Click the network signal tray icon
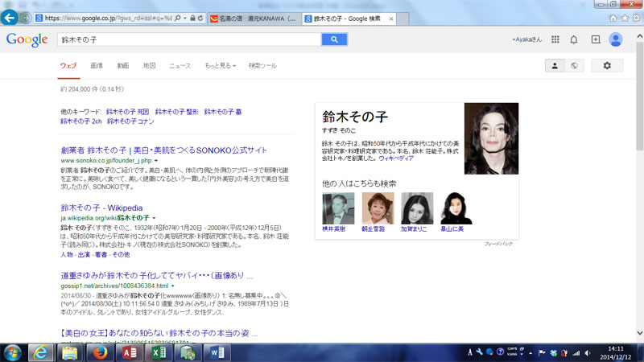Screen dimensions: 644x362 coord(576,353)
